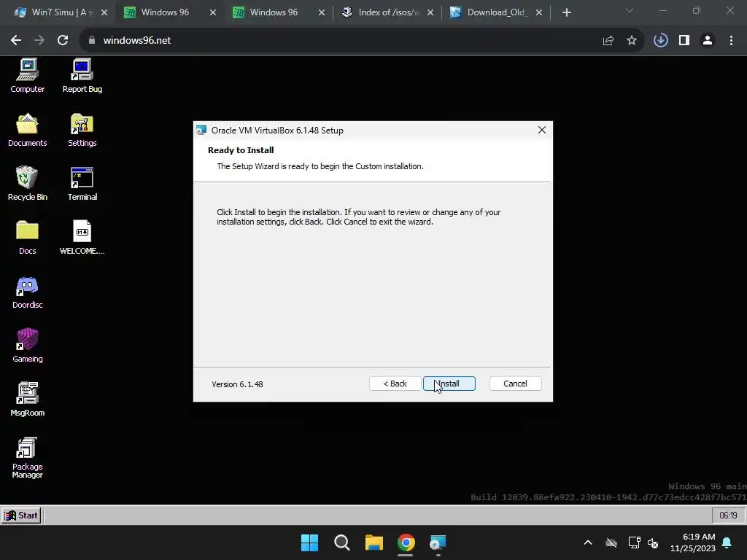
Task: Open File Explorer from taskbar
Action: click(x=374, y=542)
